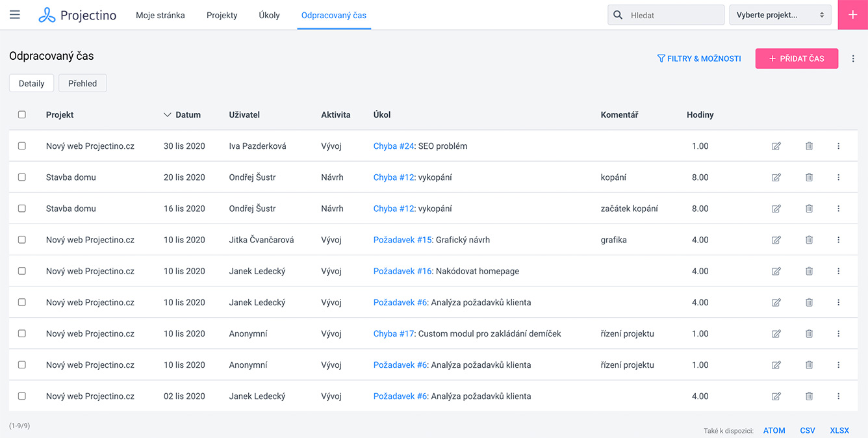The image size is (868, 438).
Task: Delete the Chyba #17 Custom modul entry
Action: pos(809,333)
